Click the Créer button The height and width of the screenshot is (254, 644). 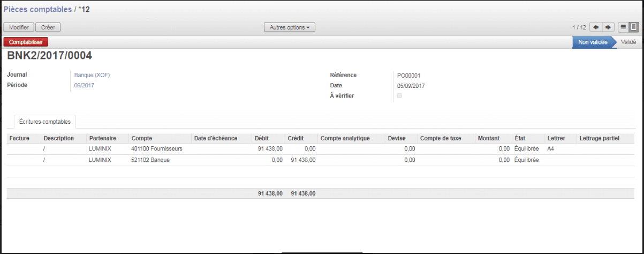[48, 27]
